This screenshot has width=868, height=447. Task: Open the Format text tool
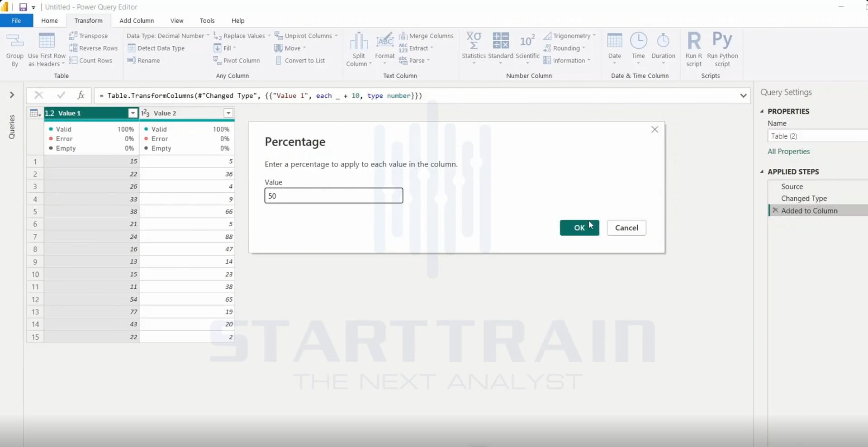tap(385, 49)
